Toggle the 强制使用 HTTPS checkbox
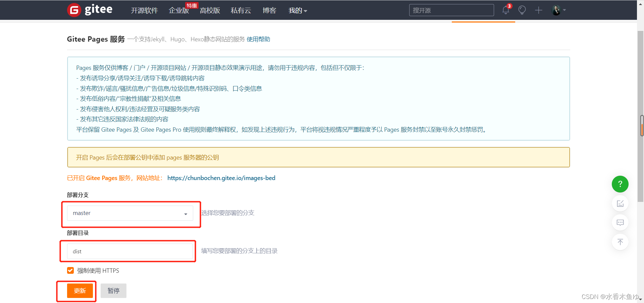 (70, 270)
